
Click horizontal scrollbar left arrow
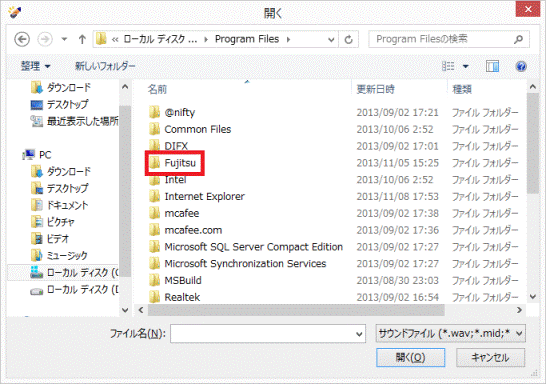point(141,310)
